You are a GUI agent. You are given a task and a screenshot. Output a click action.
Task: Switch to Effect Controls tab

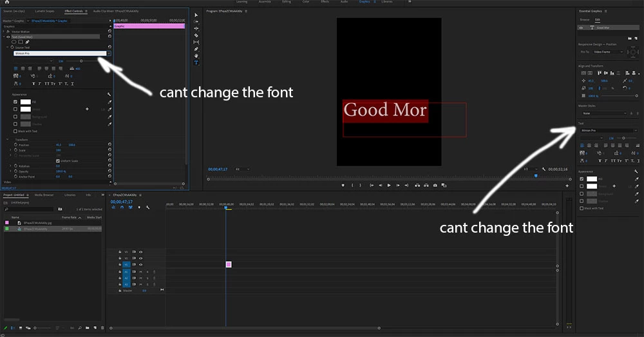(x=74, y=11)
